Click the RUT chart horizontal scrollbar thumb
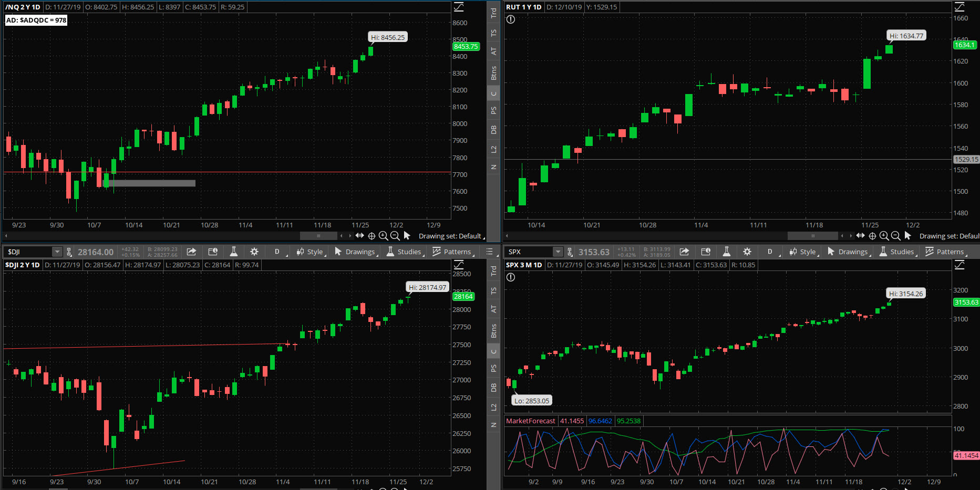 coord(813,236)
